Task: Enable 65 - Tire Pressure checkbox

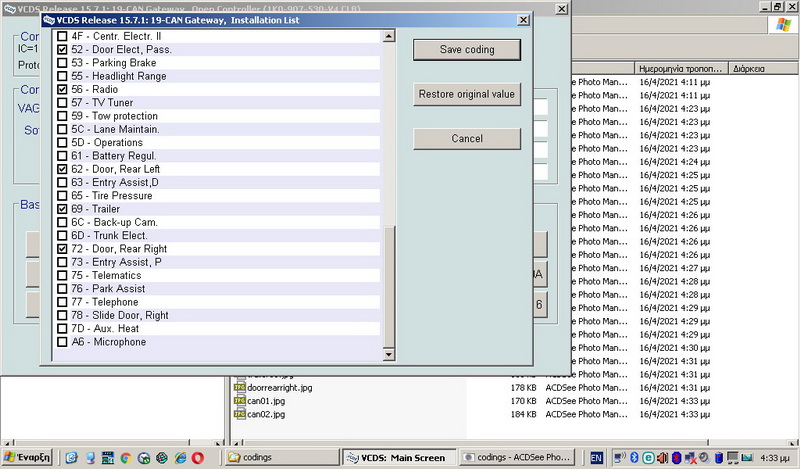Action: point(62,195)
